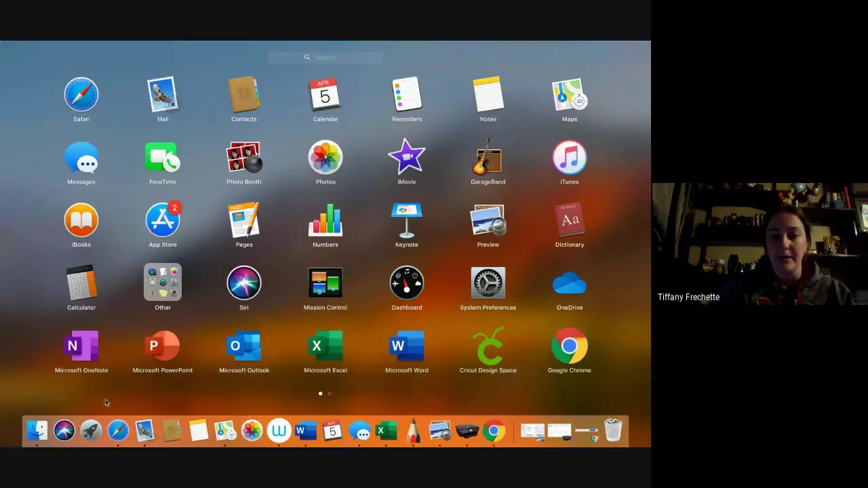Open Mail in the Launchpad grid

coord(163,95)
